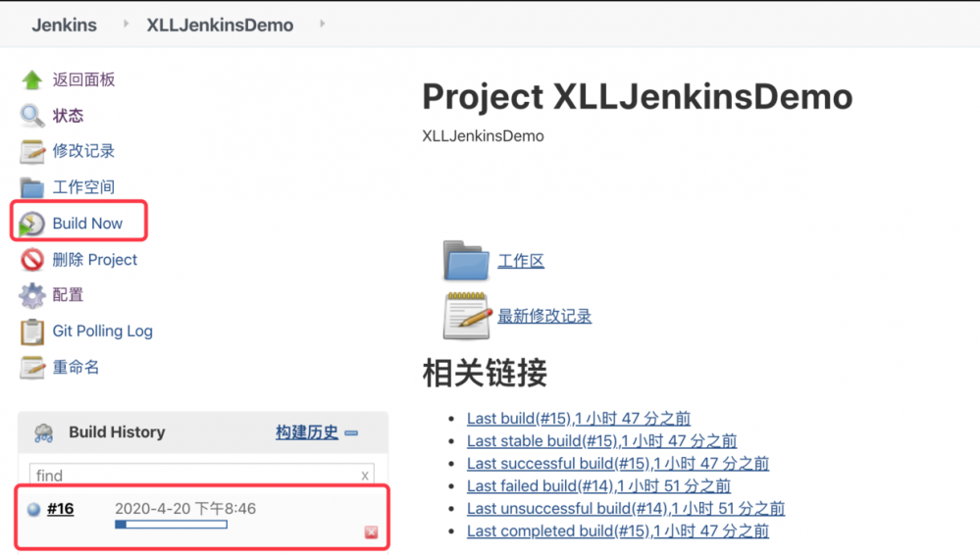The height and width of the screenshot is (555, 980).
Task: Click the latest changes notepad icon
Action: (466, 316)
